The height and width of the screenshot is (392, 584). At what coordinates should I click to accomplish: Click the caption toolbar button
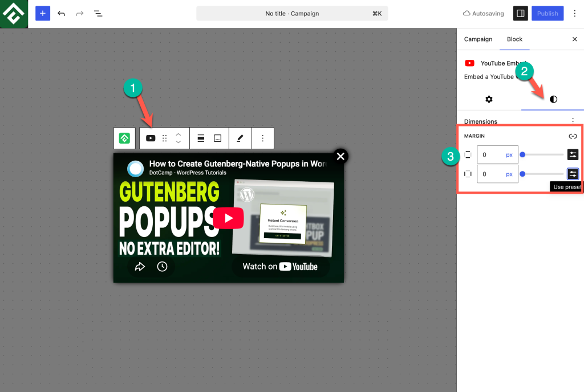coord(217,138)
